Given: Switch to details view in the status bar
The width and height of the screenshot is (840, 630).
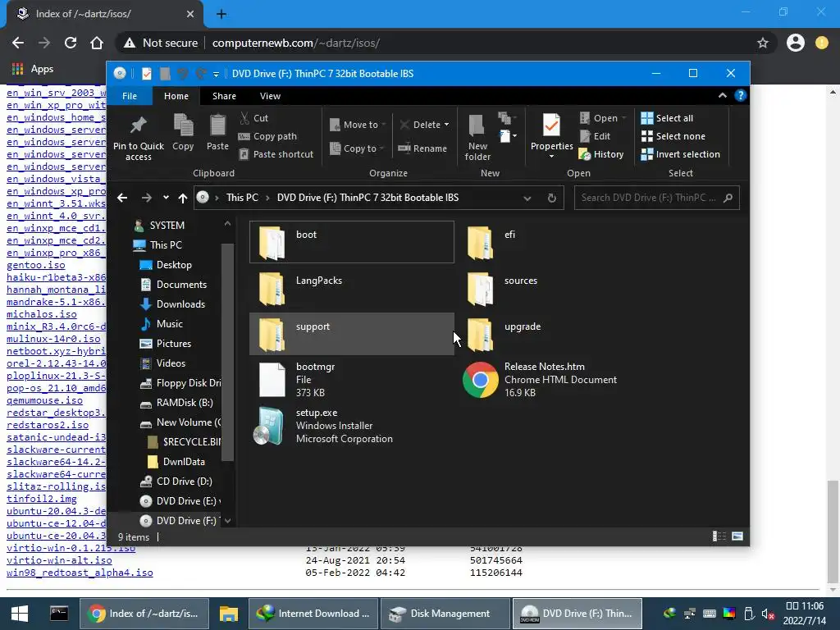Looking at the screenshot, I should coord(719,536).
